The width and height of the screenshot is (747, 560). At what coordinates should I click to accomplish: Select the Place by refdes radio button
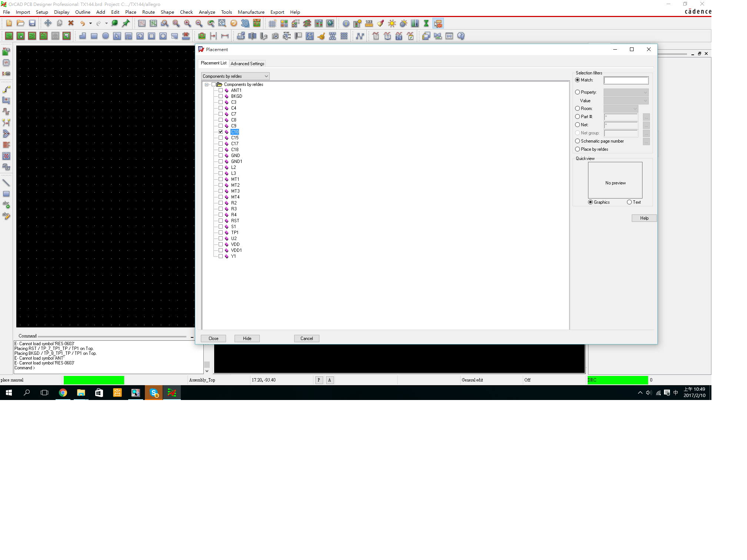click(577, 149)
